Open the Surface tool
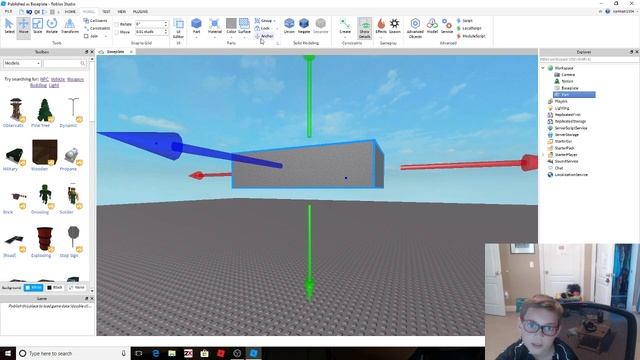640x360 pixels. [x=244, y=27]
